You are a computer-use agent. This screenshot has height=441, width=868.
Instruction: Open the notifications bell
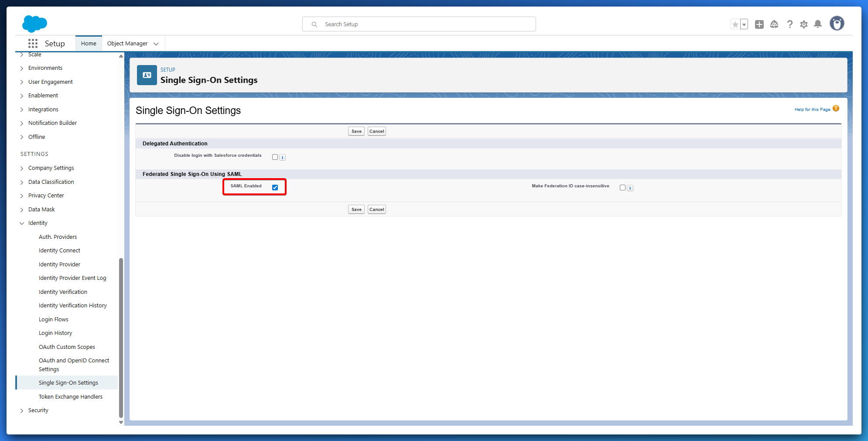click(818, 24)
